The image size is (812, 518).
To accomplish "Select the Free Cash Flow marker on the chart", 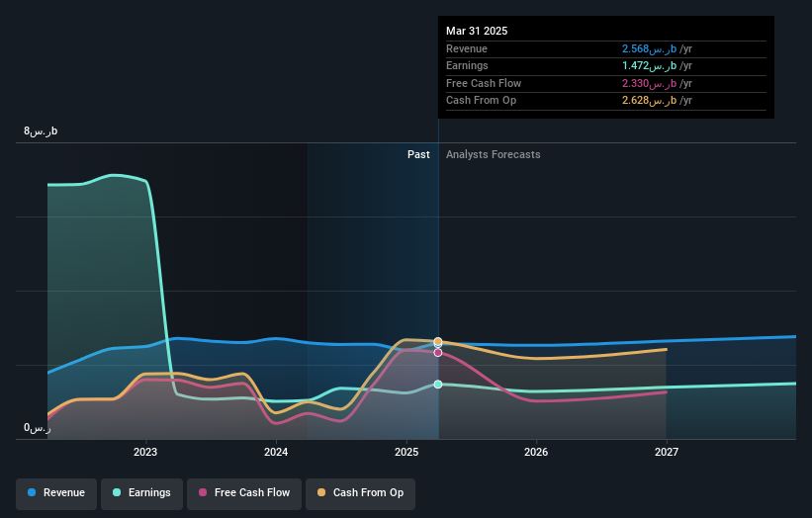I will click(x=438, y=352).
